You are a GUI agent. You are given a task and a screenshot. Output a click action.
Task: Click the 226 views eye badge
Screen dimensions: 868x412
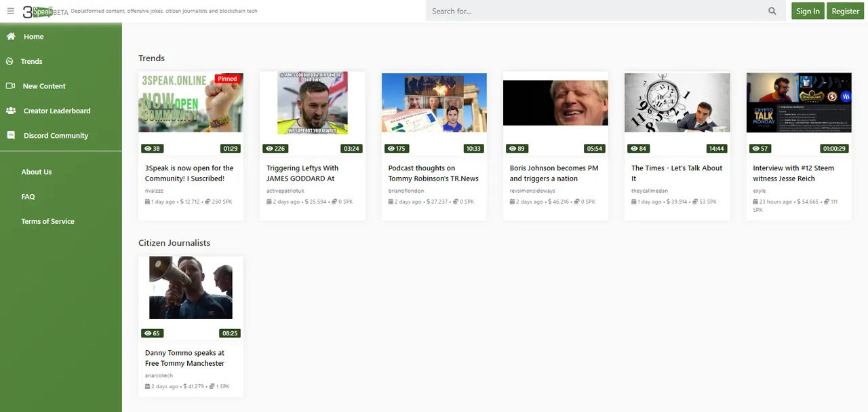275,149
